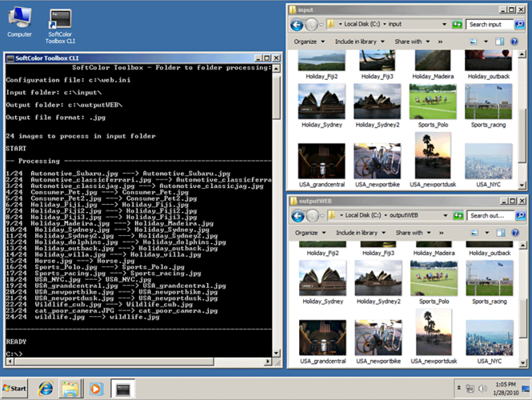Open the change view dropdown arrow in input window
532x400 pixels.
point(486,42)
